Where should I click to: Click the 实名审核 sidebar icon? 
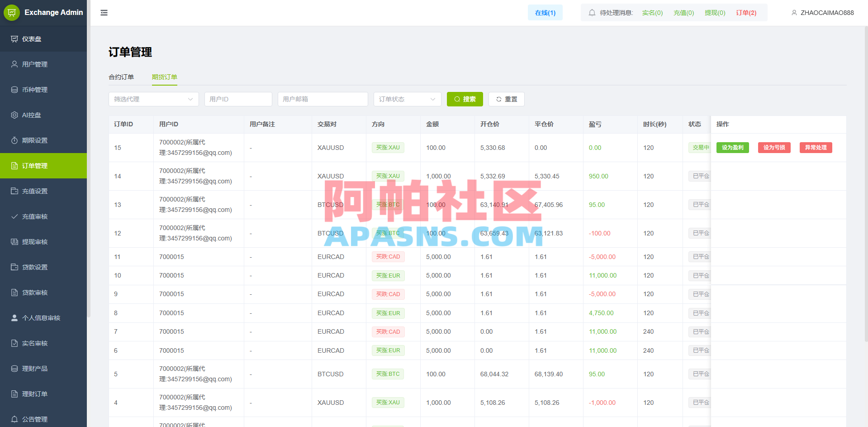pyautogui.click(x=14, y=343)
